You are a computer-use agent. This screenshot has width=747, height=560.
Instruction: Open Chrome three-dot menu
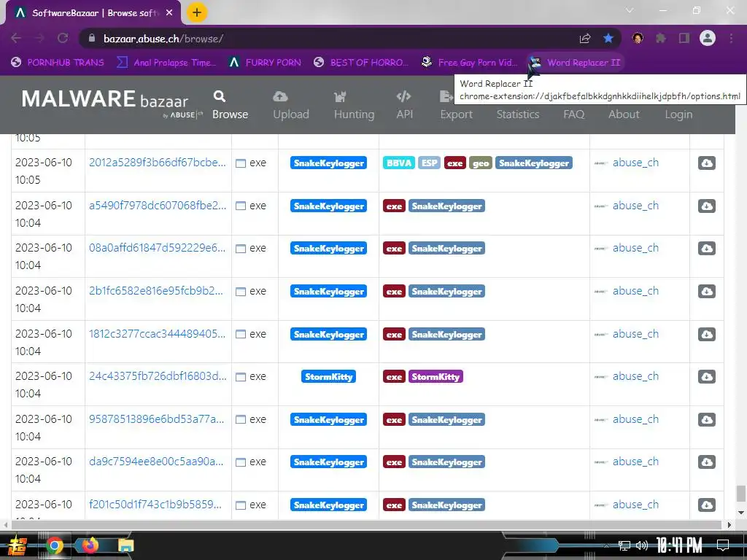731,38
